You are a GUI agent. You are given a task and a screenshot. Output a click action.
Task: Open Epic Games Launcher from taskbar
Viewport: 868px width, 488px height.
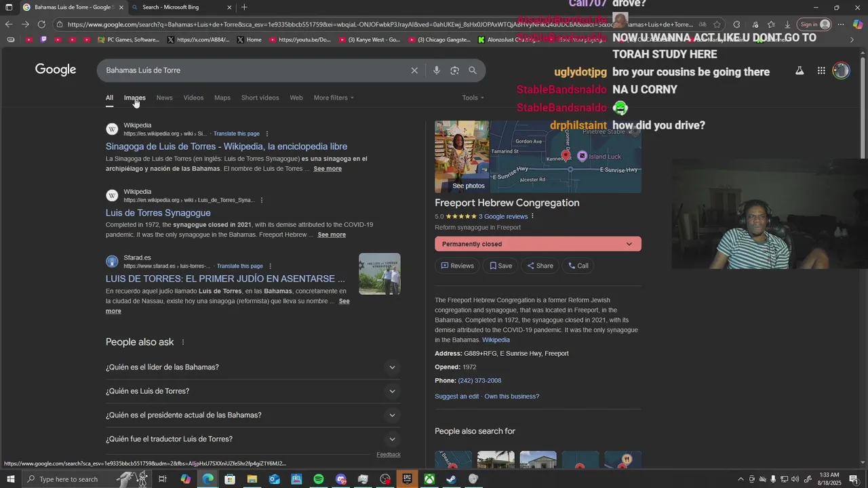tap(407, 479)
